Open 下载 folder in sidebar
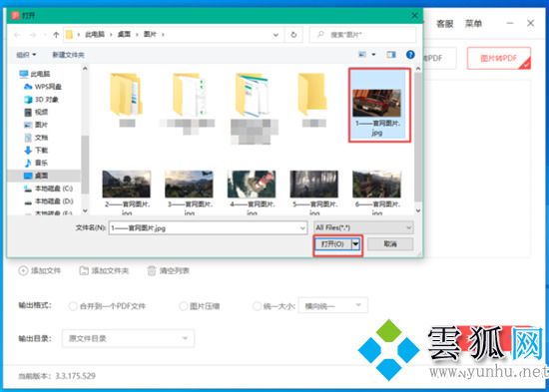 coord(36,151)
